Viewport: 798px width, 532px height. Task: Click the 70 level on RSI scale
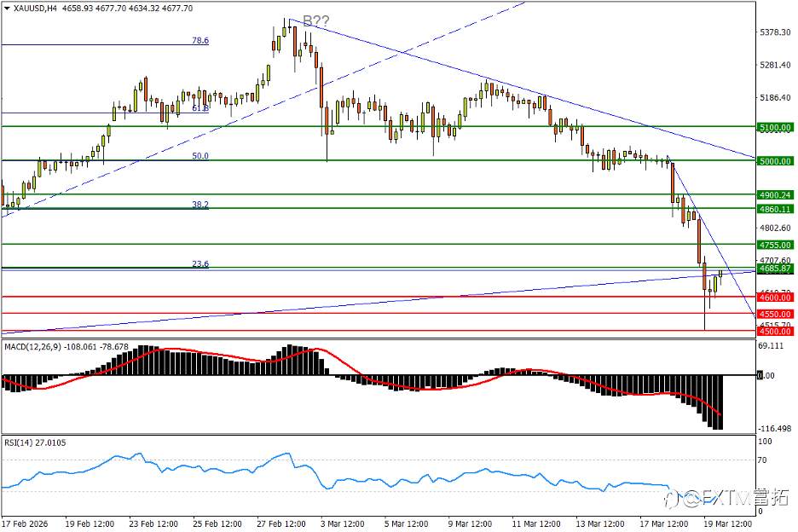[x=762, y=460]
